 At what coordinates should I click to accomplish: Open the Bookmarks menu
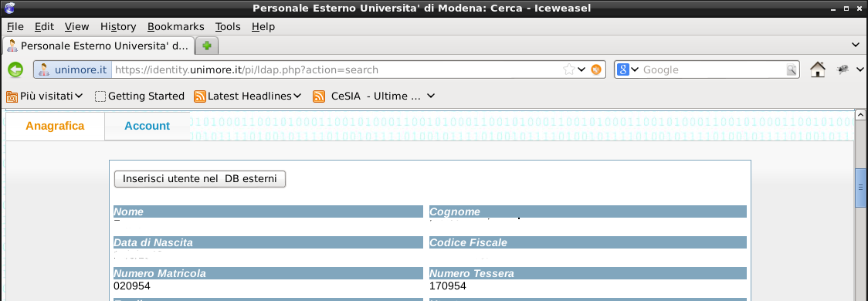(175, 26)
